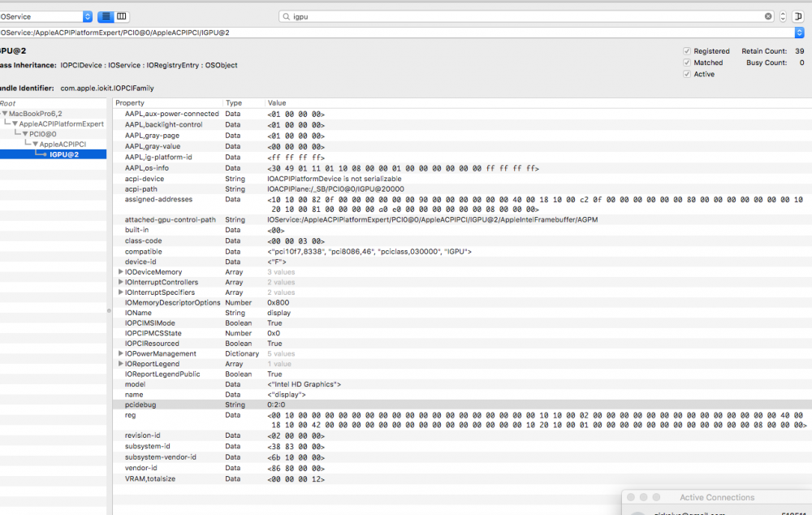This screenshot has width=812, height=515.
Task: Select the MacBookPro6,2 root entry
Action: 35,114
